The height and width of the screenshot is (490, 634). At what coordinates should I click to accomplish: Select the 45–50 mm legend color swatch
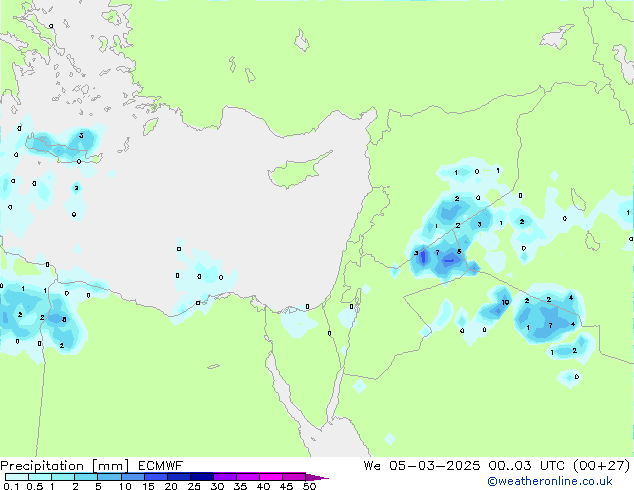[294, 477]
